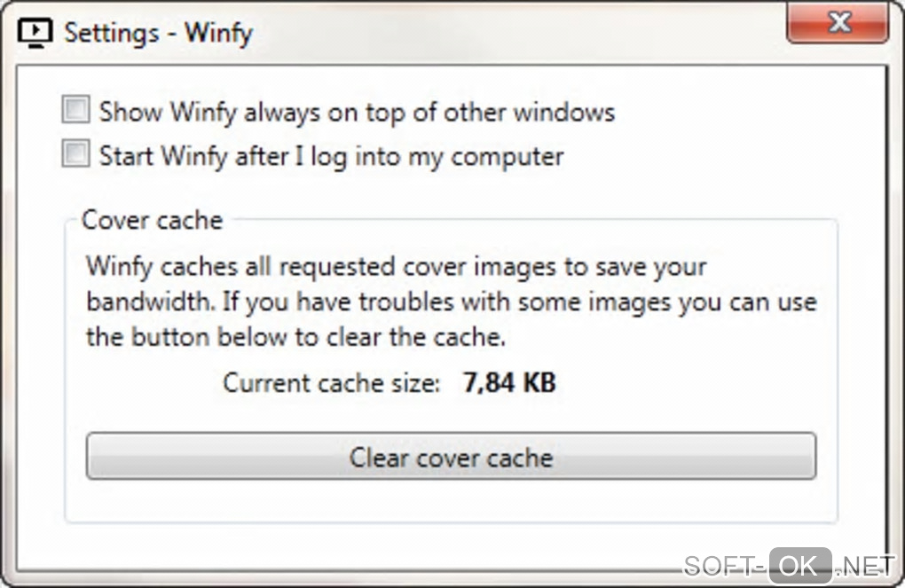Select the "Cover cache" group heading
Viewport: 905px width, 588px height.
click(x=152, y=220)
